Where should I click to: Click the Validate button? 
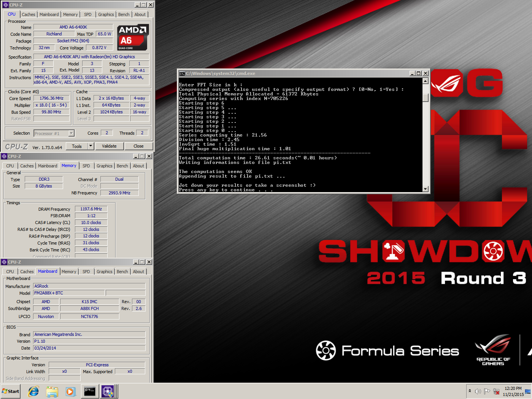(109, 146)
